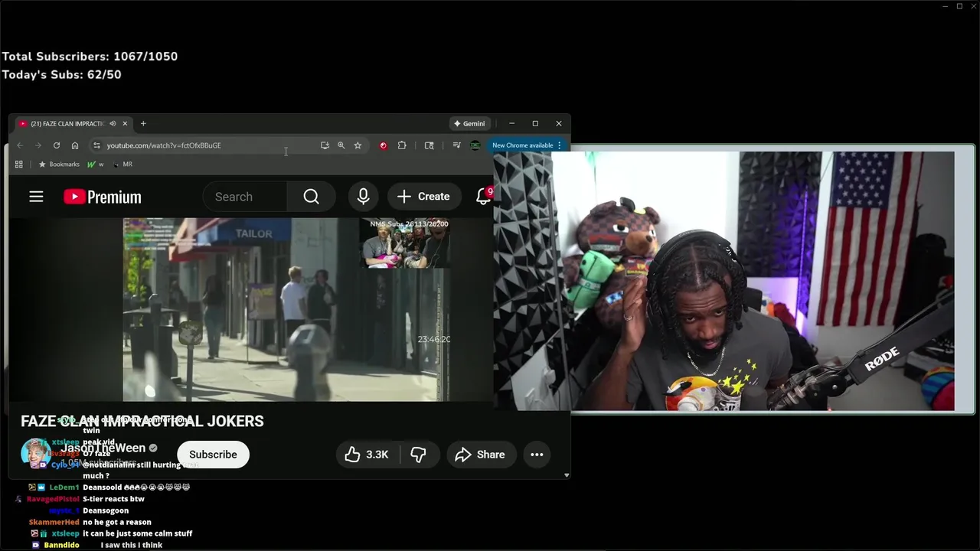980x551 pixels.
Task: Click the chat username SkammerHed
Action: pos(54,522)
